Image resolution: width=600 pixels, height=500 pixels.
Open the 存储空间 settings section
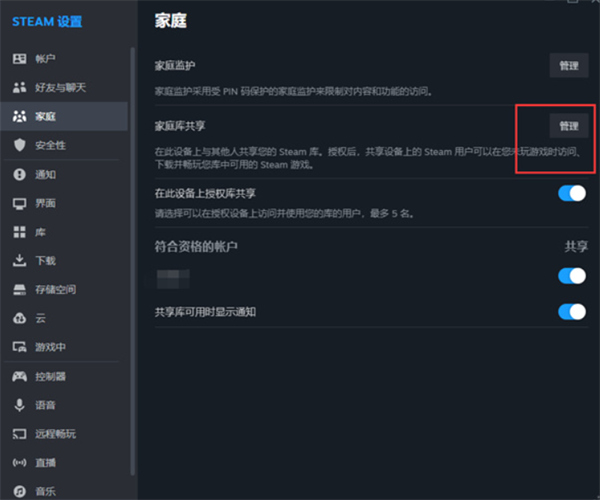point(64,290)
